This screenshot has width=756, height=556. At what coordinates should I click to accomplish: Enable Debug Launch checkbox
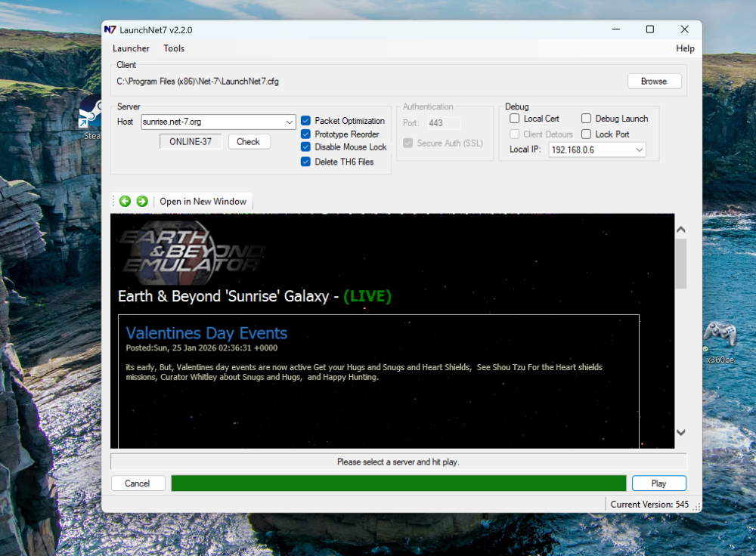tap(587, 119)
